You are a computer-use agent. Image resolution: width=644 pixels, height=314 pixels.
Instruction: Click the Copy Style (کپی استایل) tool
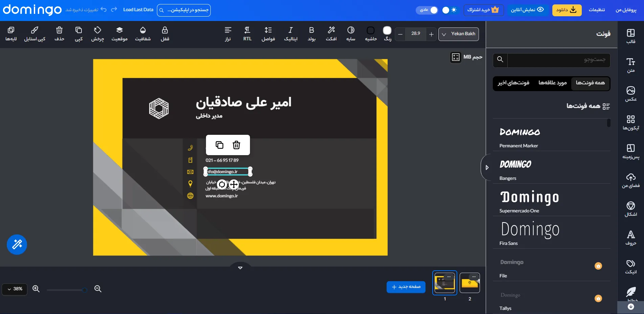pyautogui.click(x=34, y=34)
